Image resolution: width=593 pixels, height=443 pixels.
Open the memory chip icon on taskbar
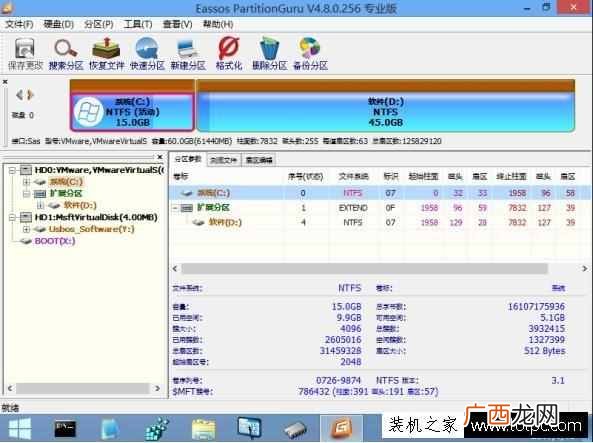(295, 430)
